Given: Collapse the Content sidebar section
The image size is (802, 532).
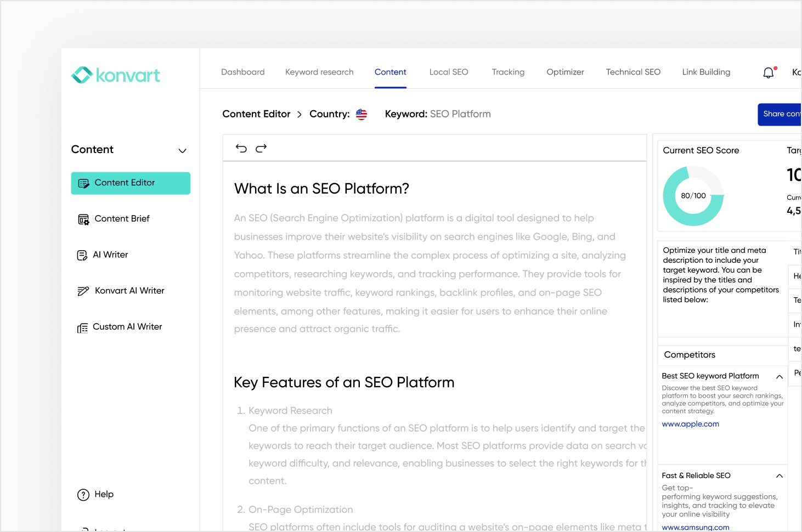Looking at the screenshot, I should pos(183,150).
